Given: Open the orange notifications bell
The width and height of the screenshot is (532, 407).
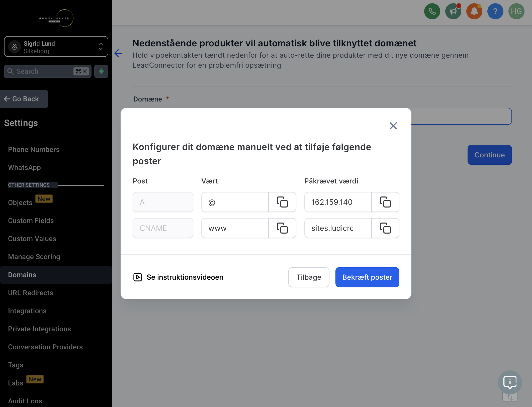Looking at the screenshot, I should coord(474,11).
